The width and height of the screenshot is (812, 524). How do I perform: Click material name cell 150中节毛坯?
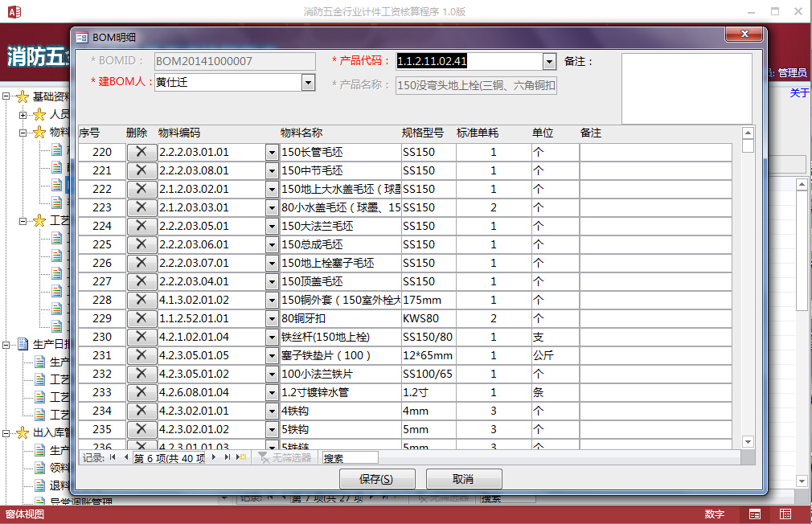tap(341, 170)
